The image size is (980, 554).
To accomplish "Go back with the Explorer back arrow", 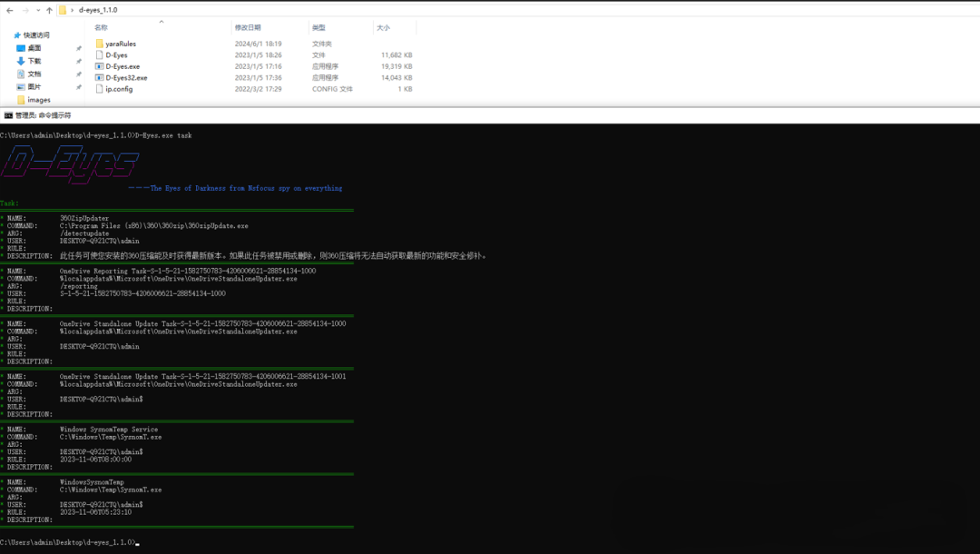I will coord(9,10).
